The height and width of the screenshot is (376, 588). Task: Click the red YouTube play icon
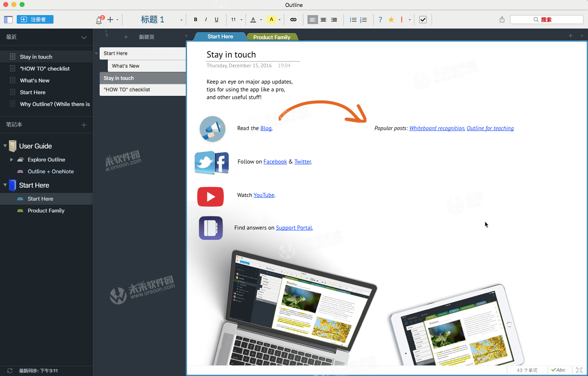pos(210,197)
